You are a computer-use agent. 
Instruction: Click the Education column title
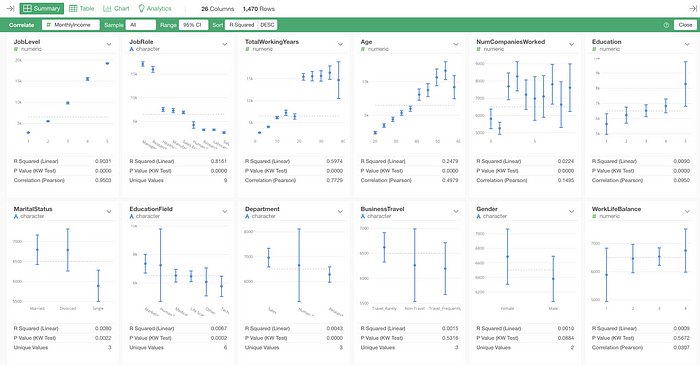[606, 41]
